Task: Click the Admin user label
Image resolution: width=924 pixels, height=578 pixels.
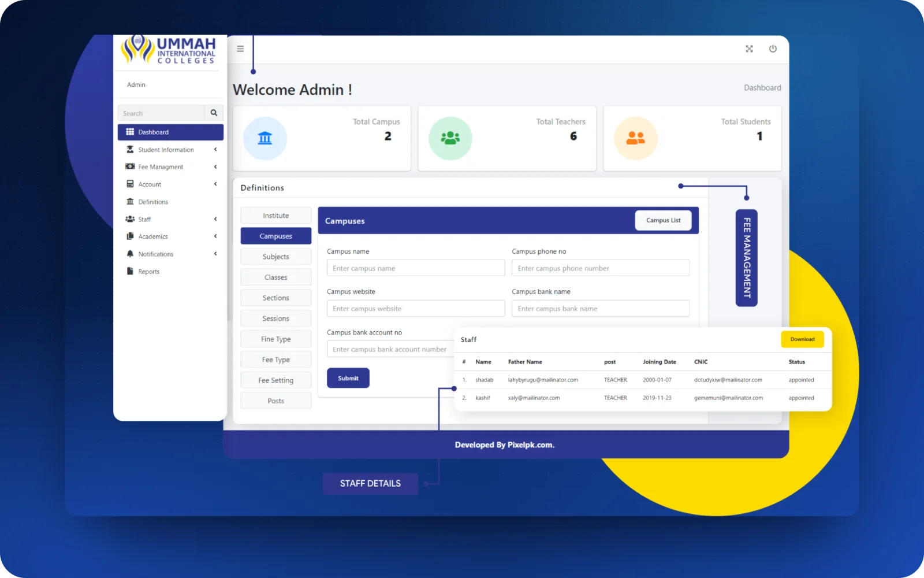Action: 136,84
